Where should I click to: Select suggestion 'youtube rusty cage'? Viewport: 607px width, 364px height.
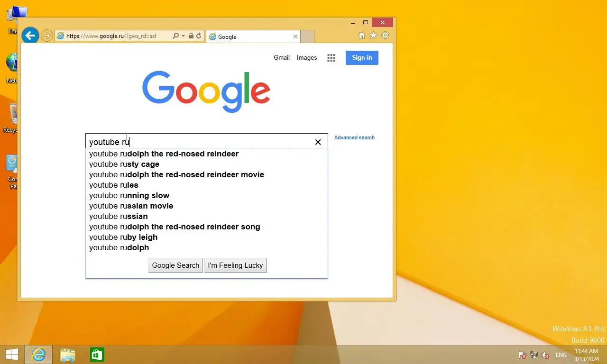(206, 164)
